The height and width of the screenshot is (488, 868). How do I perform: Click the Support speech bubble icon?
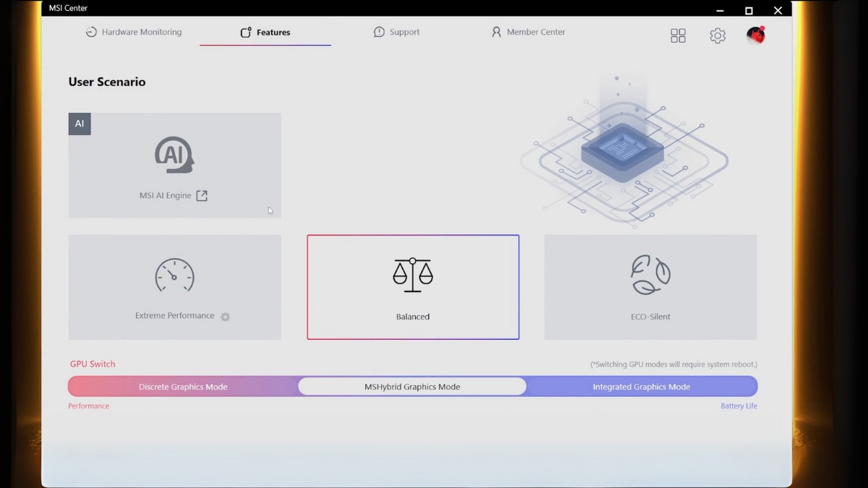379,33
